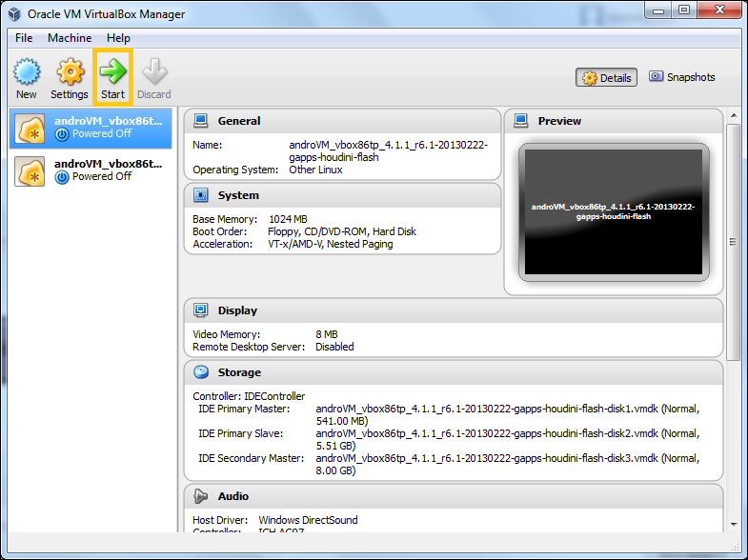Click the Audio section speaker icon
The image size is (748, 560).
201,496
